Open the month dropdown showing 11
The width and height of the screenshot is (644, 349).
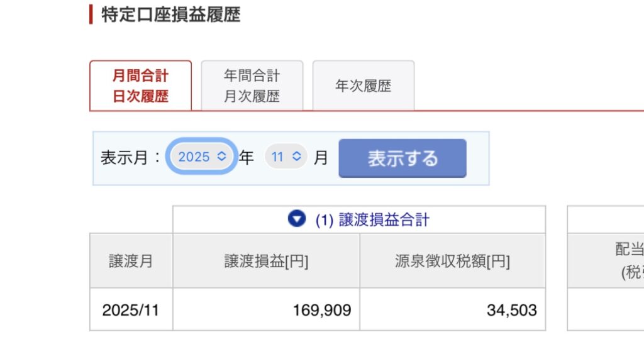click(286, 157)
